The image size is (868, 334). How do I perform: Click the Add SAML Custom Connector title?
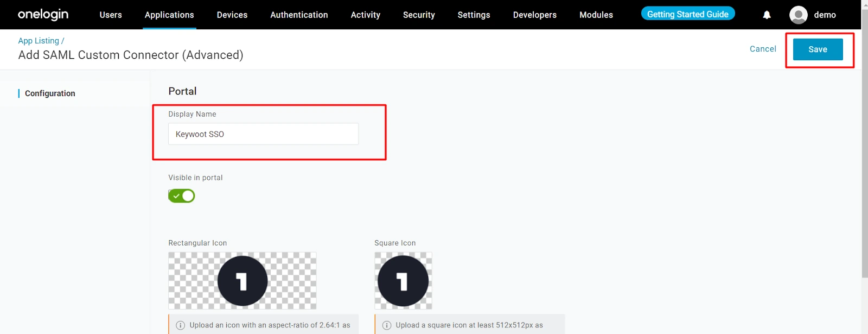131,55
